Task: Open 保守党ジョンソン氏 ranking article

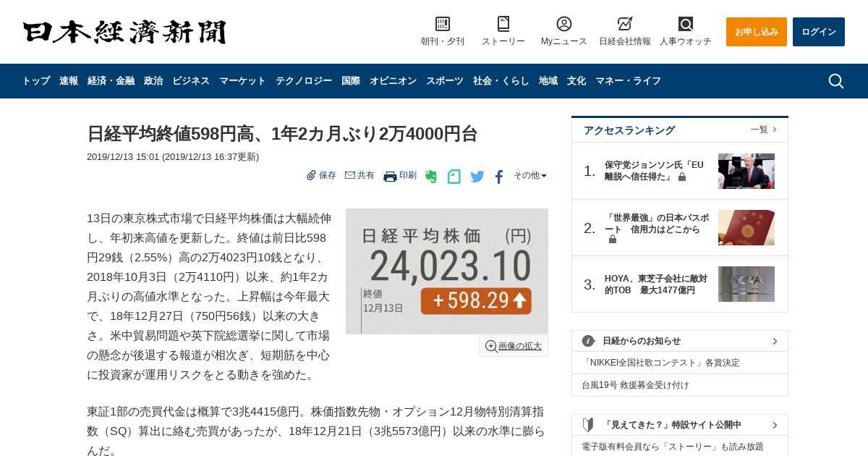Action: click(x=654, y=171)
